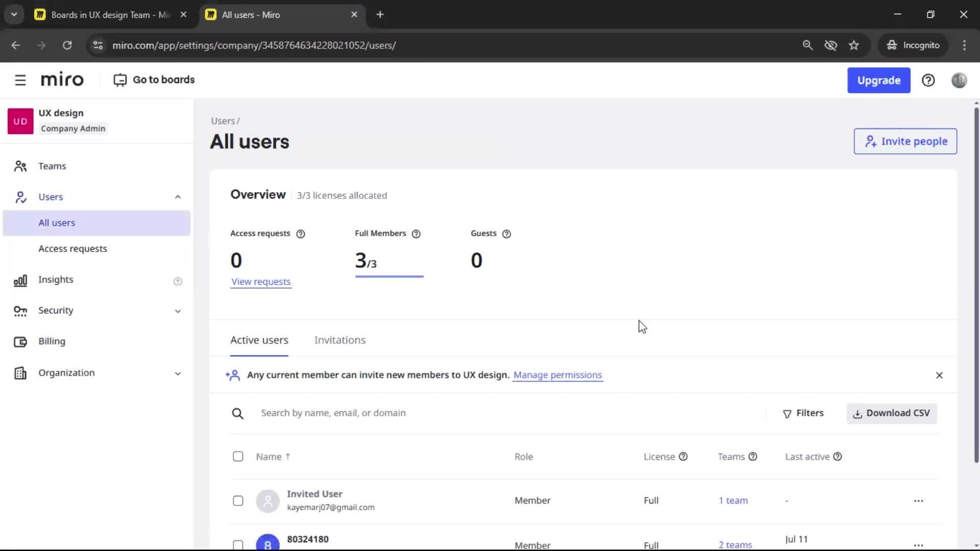
Task: Click the Upgrade button
Action: coord(878,80)
